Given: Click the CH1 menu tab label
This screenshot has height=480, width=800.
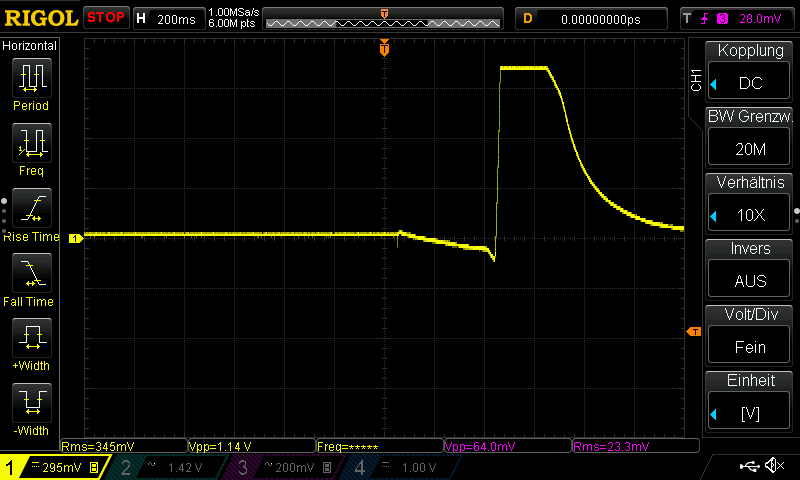Looking at the screenshot, I should click(x=696, y=80).
